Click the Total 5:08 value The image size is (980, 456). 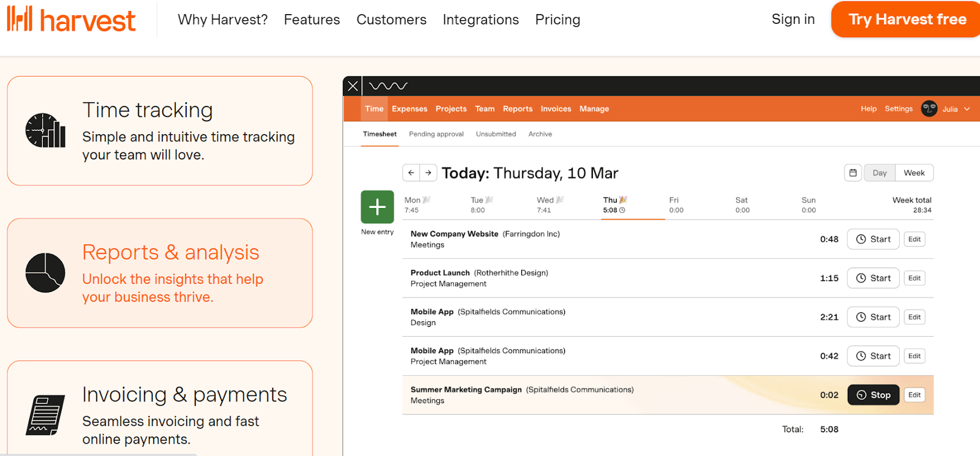click(829, 429)
